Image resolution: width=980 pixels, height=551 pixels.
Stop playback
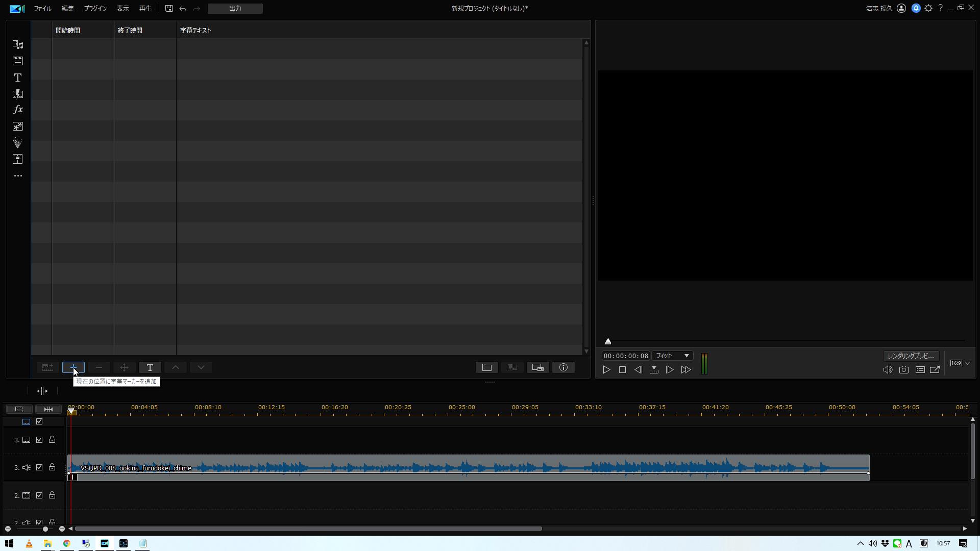pyautogui.click(x=622, y=370)
